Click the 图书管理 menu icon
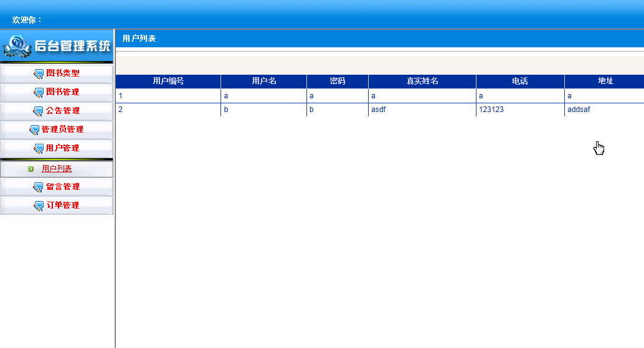Image resolution: width=644 pixels, height=348 pixels. [38, 93]
